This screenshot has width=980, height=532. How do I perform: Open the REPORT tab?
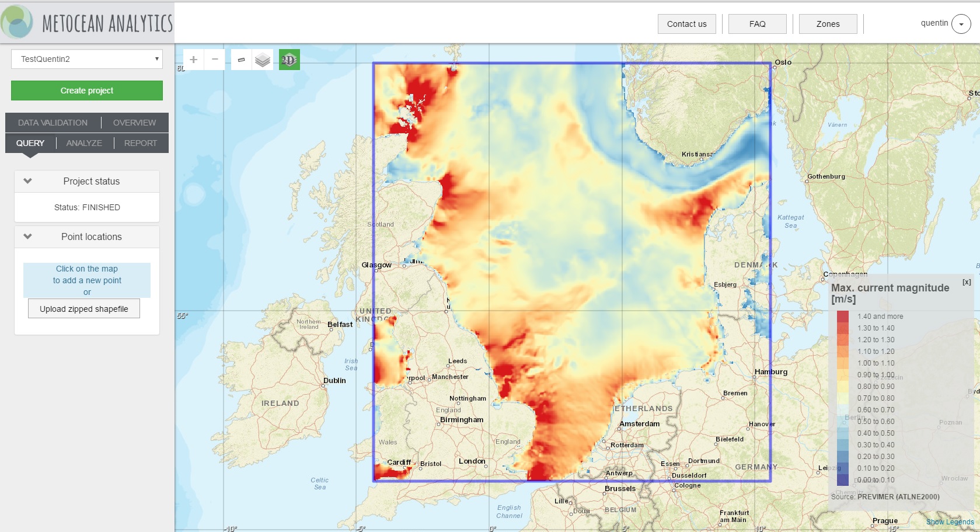(x=141, y=143)
